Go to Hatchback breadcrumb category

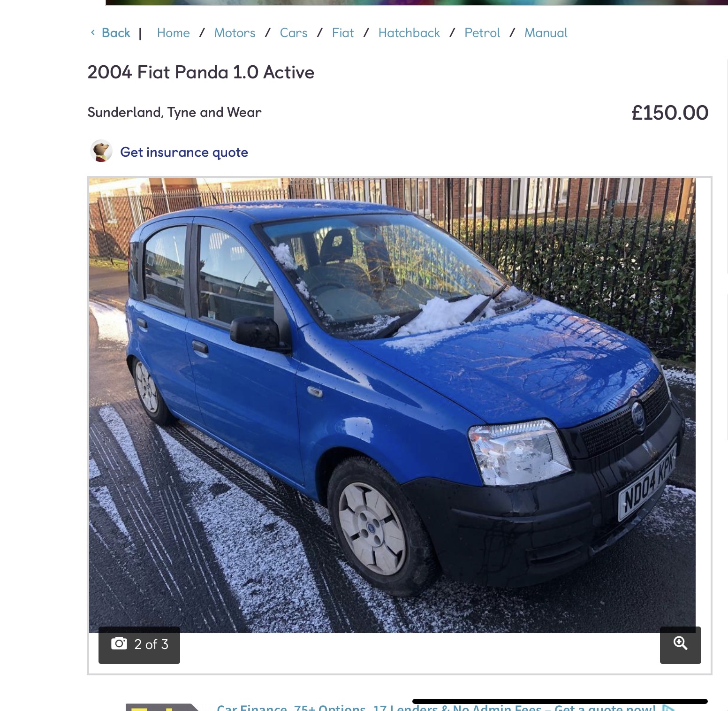click(x=409, y=33)
